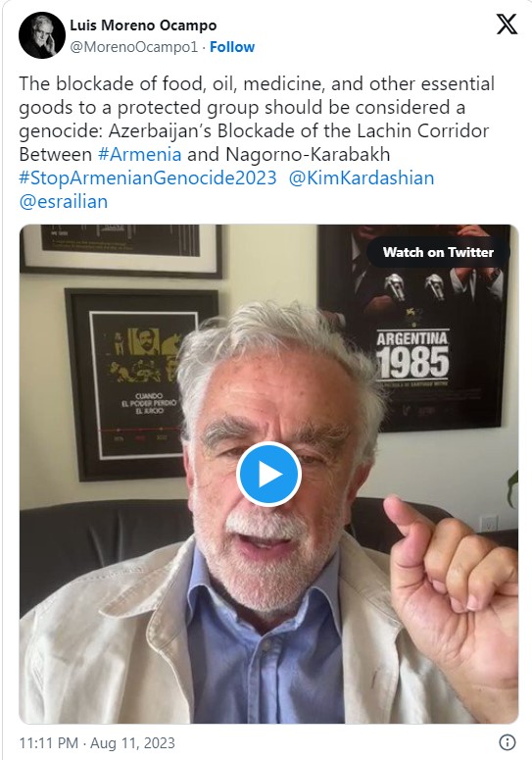Image resolution: width=532 pixels, height=760 pixels.
Task: Click the Watch on Twitter button
Action: pyautogui.click(x=438, y=252)
